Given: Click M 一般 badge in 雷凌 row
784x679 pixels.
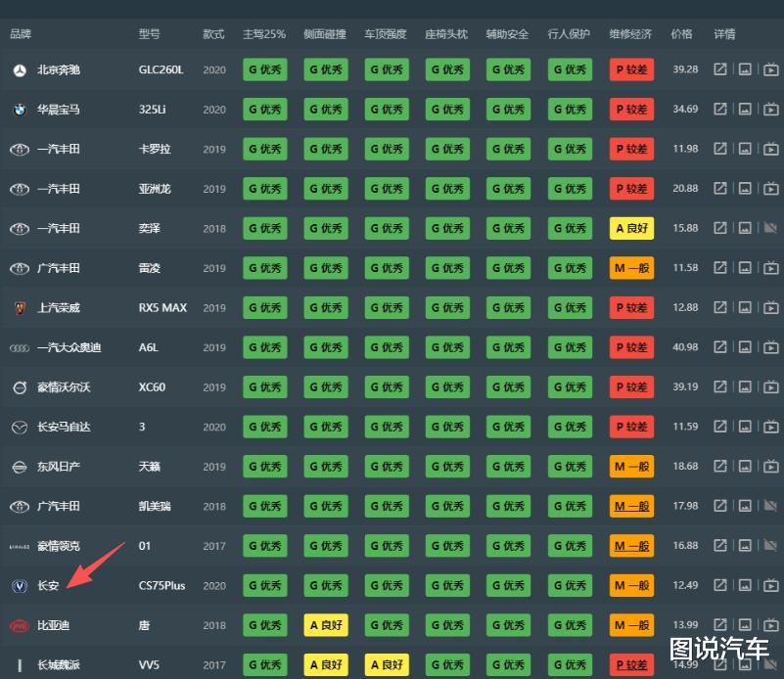Looking at the screenshot, I should coord(631,268).
